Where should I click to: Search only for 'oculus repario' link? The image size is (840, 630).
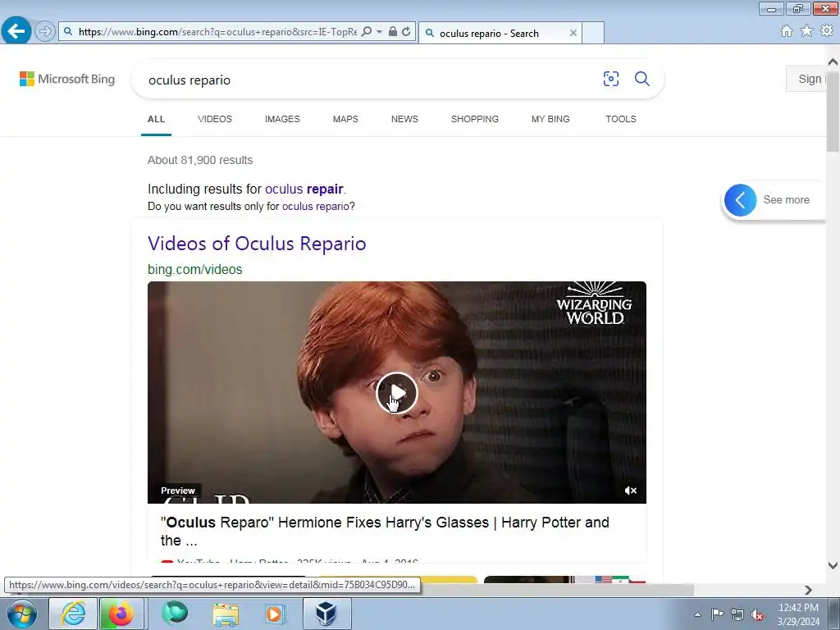[316, 206]
